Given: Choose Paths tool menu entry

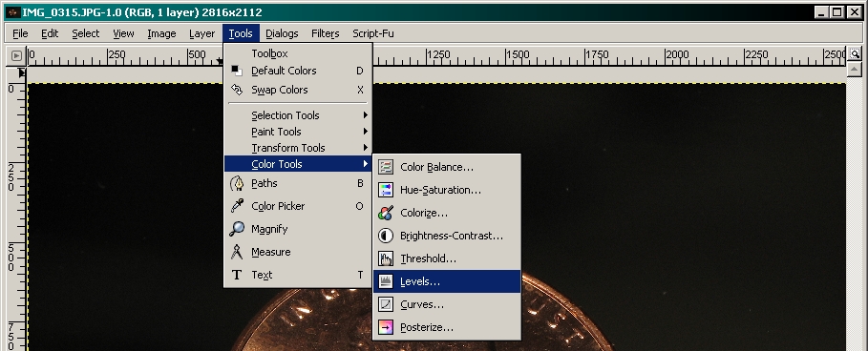Looking at the screenshot, I should pyautogui.click(x=298, y=183).
